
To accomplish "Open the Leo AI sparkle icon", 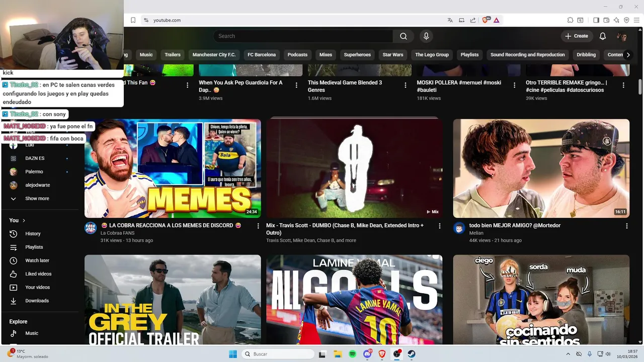I will 616,20.
